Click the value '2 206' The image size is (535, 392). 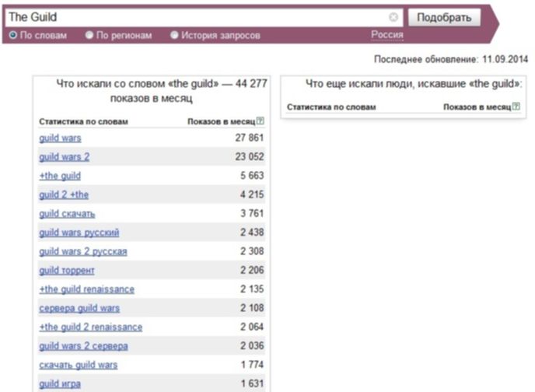(x=252, y=270)
